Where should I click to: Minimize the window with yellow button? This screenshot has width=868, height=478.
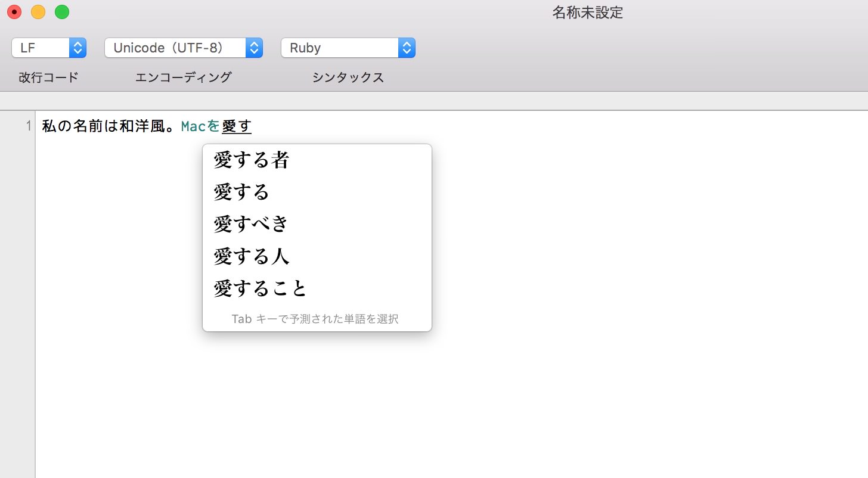pos(38,12)
